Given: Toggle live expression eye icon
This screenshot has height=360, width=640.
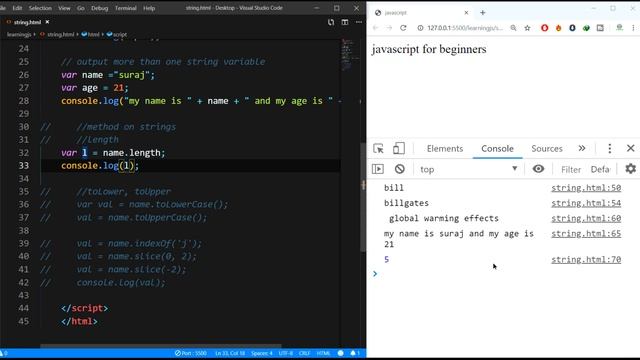Looking at the screenshot, I should [x=538, y=169].
